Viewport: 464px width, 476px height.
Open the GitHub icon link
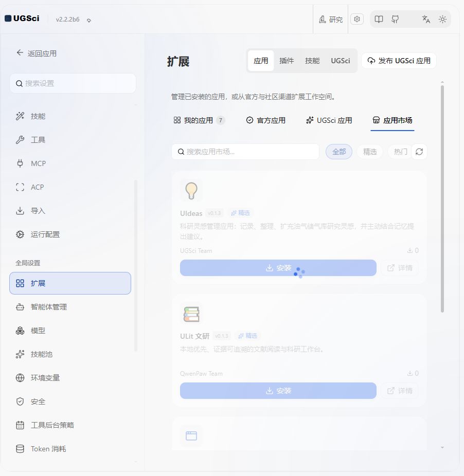395,20
